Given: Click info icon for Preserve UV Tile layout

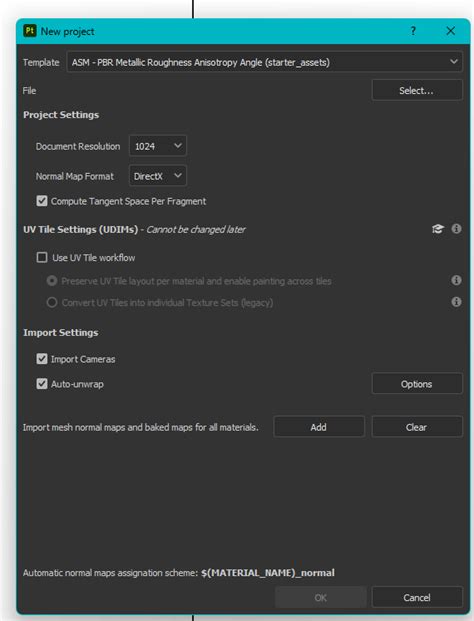Looking at the screenshot, I should [x=456, y=280].
